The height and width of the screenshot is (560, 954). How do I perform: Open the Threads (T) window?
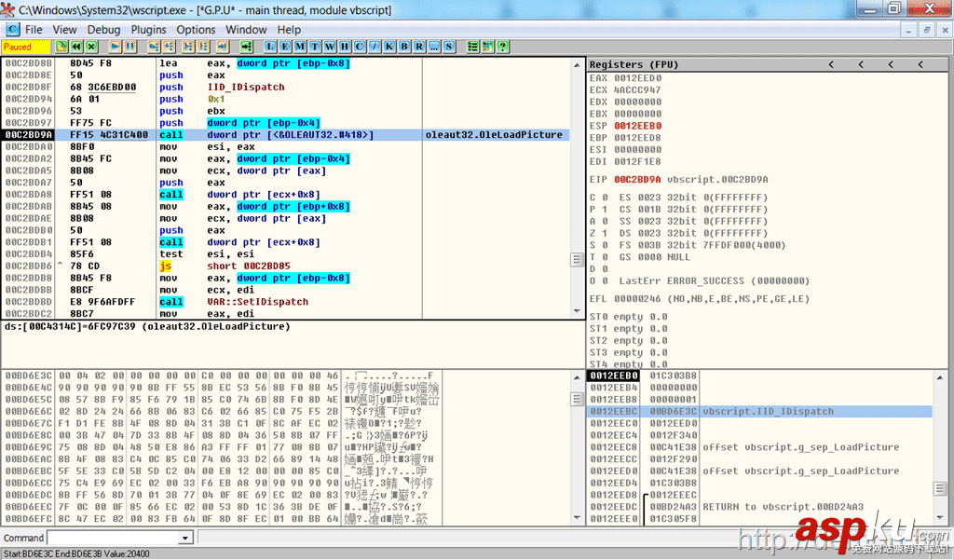(315, 47)
